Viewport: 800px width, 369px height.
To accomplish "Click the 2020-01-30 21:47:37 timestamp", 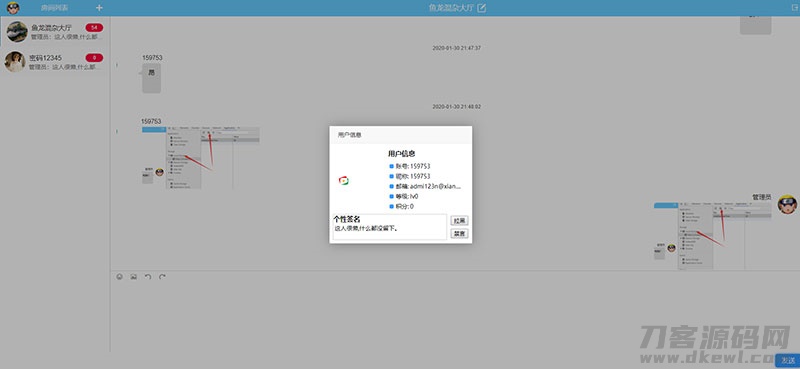I will click(457, 48).
